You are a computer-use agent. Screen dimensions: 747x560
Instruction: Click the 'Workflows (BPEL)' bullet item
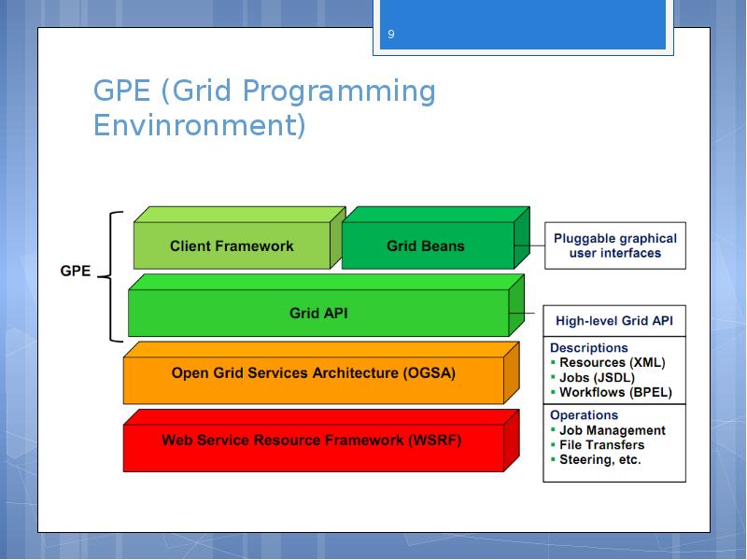[615, 393]
